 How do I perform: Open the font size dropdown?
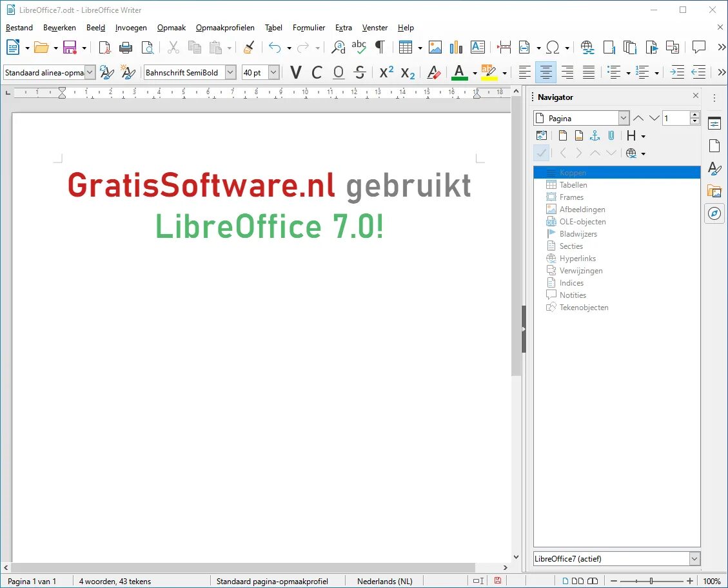click(x=274, y=72)
